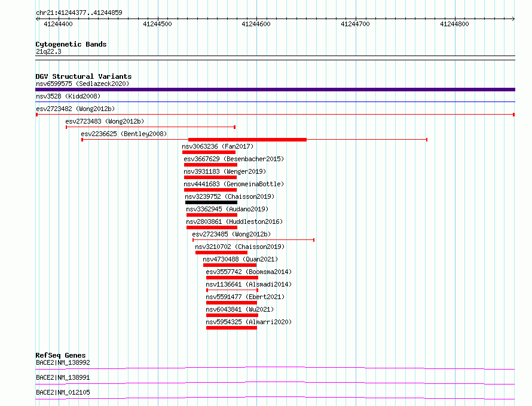Click the RefSeq Genes track title
The width and height of the screenshot is (532, 406).
pyautogui.click(x=60, y=355)
